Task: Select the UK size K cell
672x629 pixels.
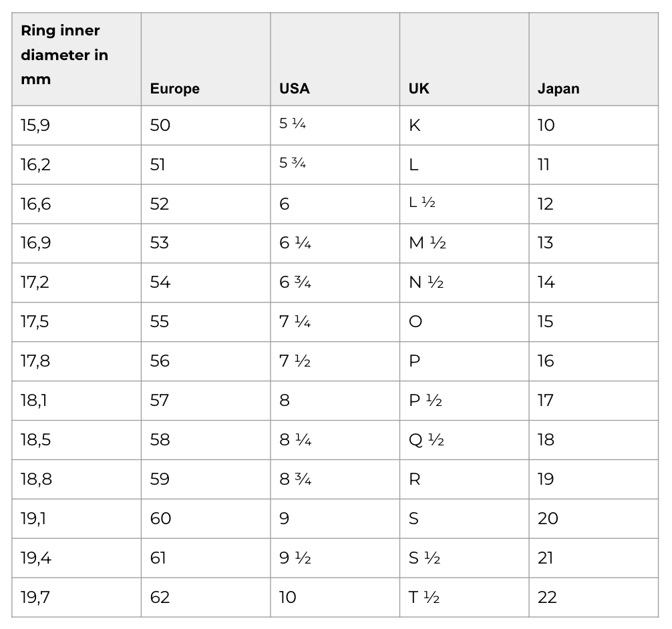Action: (414, 126)
